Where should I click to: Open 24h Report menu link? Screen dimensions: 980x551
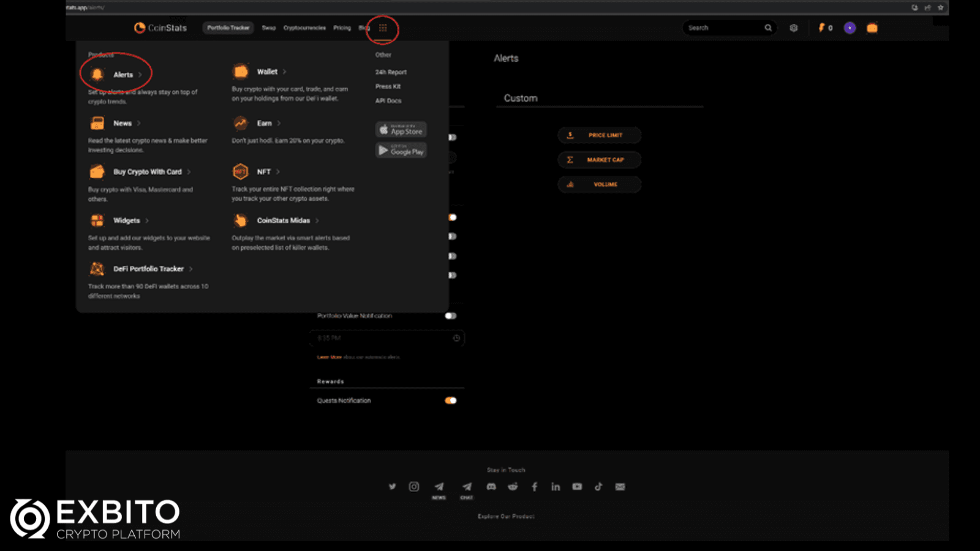tap(391, 72)
